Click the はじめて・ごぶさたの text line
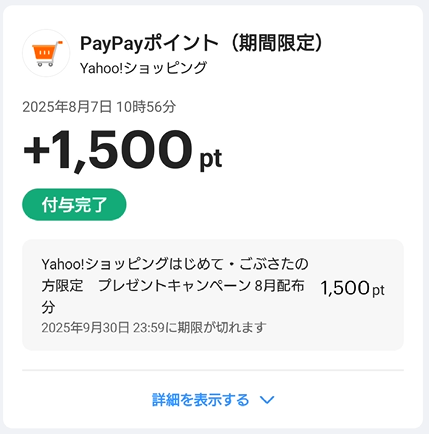Screen dimensions: 429x434 [239, 264]
